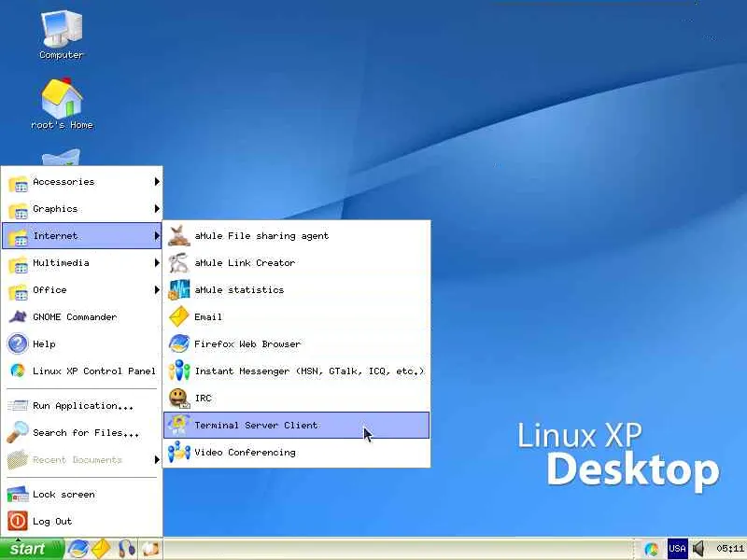This screenshot has height=560, width=747.
Task: Click the aMule File sharing agent label
Action: [x=261, y=236]
